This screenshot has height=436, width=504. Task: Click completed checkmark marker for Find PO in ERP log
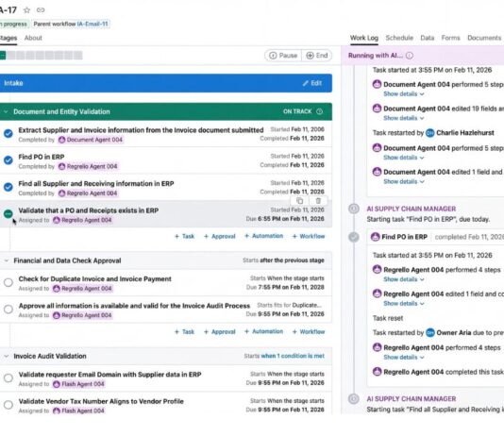pyautogui.click(x=354, y=237)
